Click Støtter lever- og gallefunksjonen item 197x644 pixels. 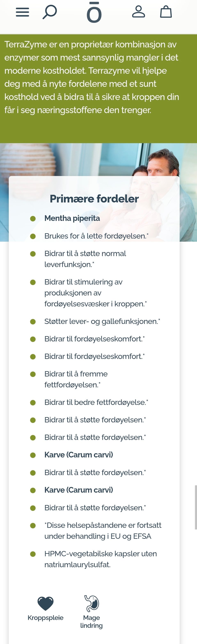tap(102, 321)
